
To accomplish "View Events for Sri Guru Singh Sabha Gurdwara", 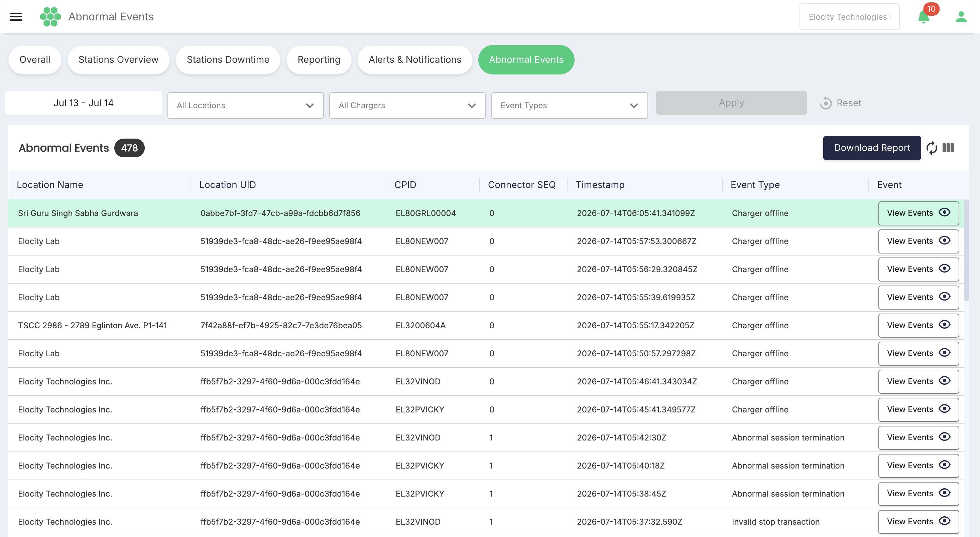I will click(918, 213).
